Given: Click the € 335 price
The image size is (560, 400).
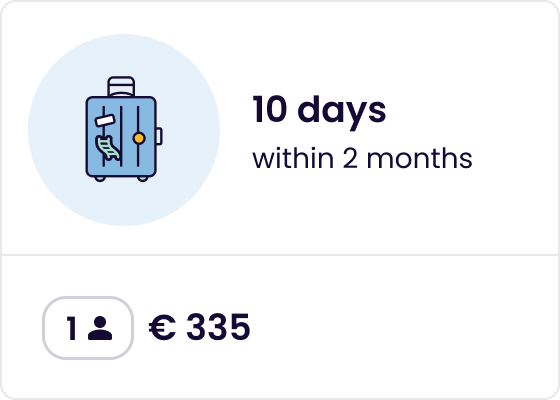Looking at the screenshot, I should coord(199,327).
